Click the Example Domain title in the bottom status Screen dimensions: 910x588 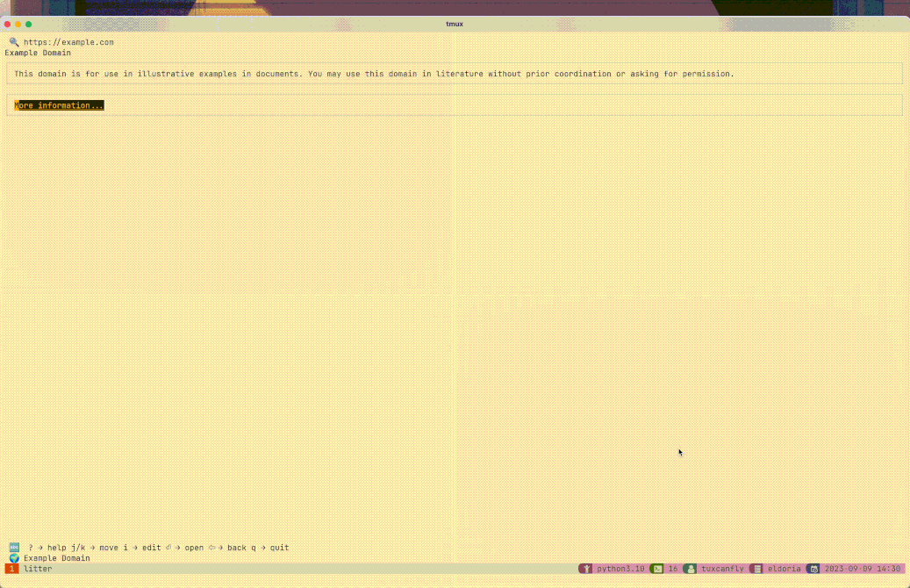[57, 558]
